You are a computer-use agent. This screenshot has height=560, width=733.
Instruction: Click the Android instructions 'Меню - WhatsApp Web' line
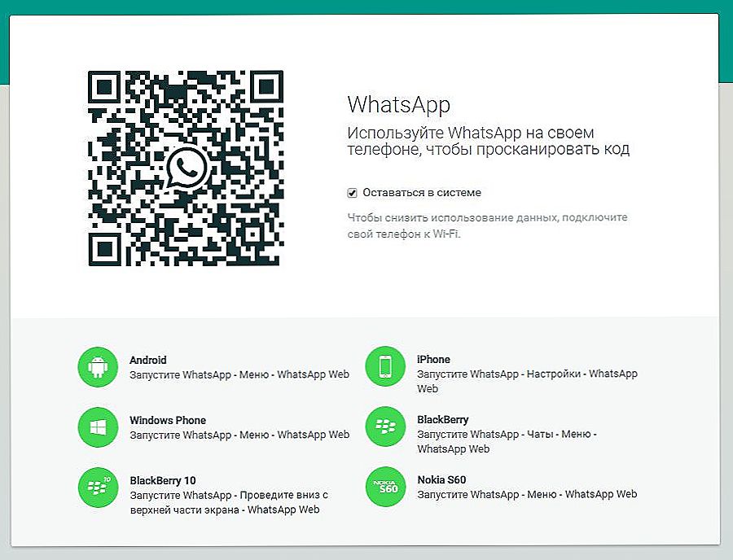pyautogui.click(x=239, y=374)
